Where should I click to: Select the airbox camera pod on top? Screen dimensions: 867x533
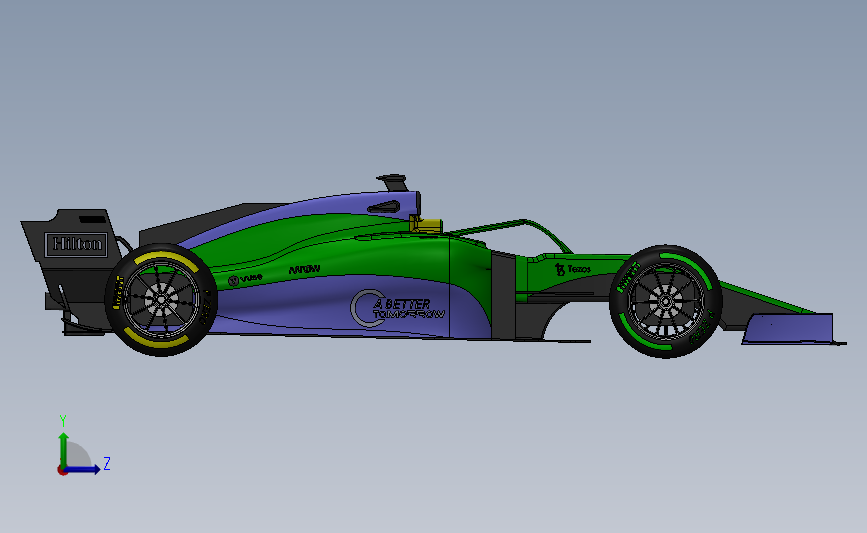(393, 182)
